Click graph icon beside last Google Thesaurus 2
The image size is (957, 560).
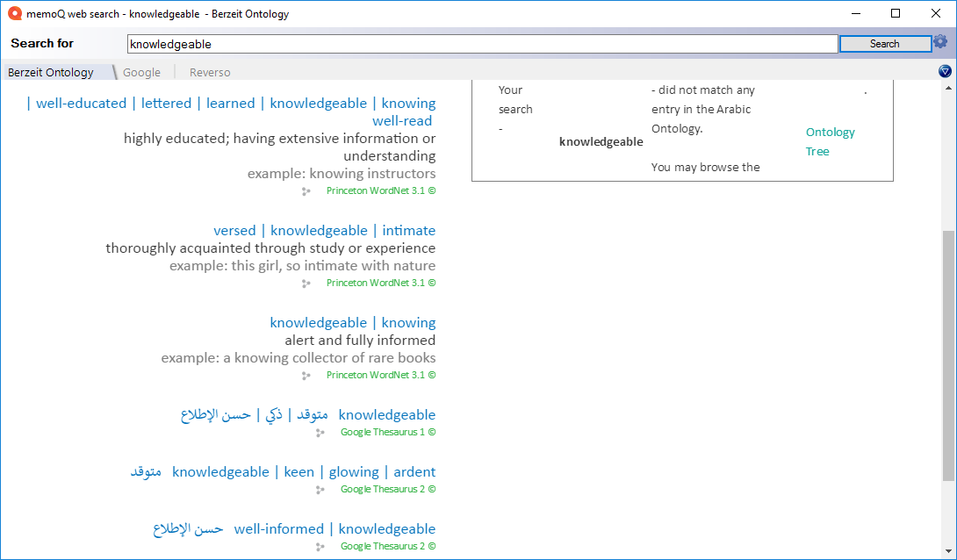(x=320, y=547)
